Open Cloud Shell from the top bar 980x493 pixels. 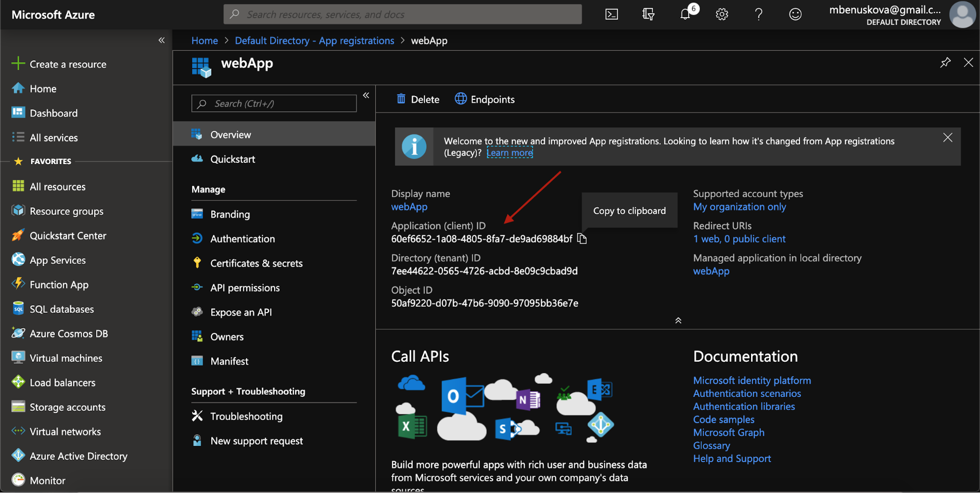coord(611,14)
